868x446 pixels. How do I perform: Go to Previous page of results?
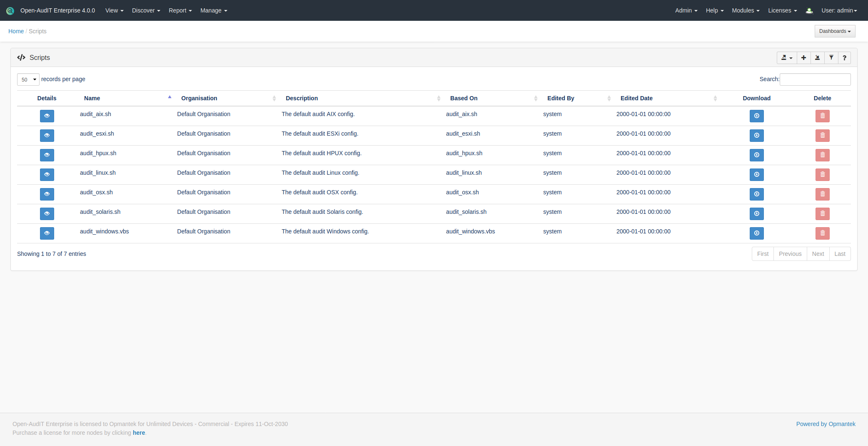(x=790, y=254)
